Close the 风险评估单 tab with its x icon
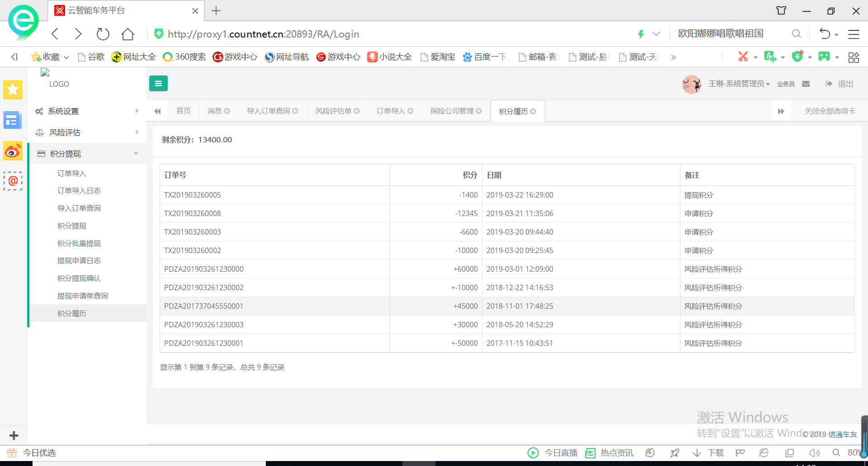This screenshot has width=868, height=466. 357,111
